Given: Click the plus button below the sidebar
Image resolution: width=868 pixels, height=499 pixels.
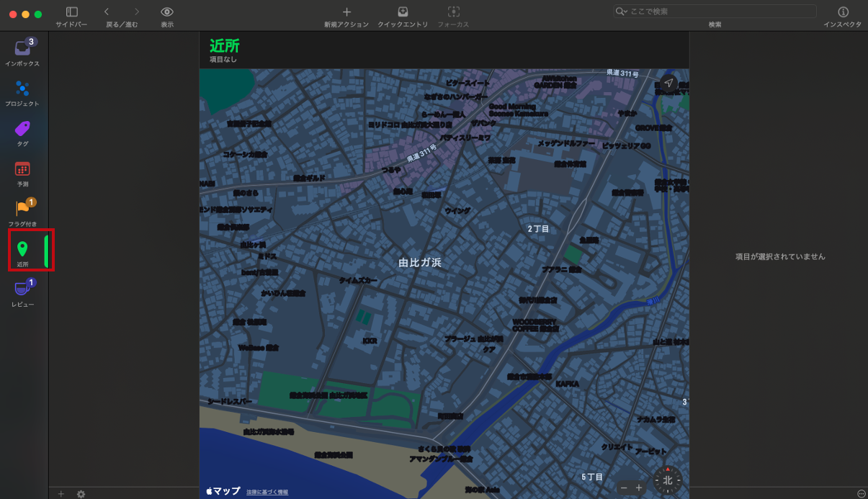Looking at the screenshot, I should (61, 494).
